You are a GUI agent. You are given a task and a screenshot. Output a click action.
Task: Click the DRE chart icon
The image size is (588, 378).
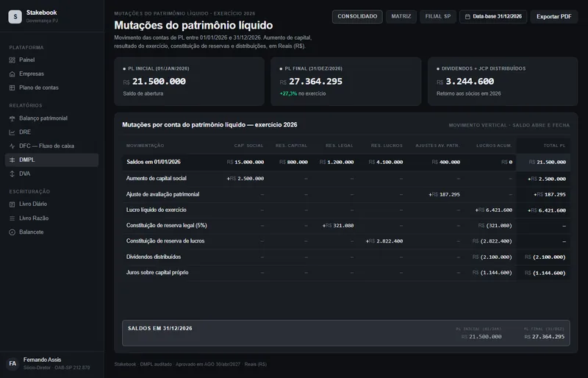12,132
